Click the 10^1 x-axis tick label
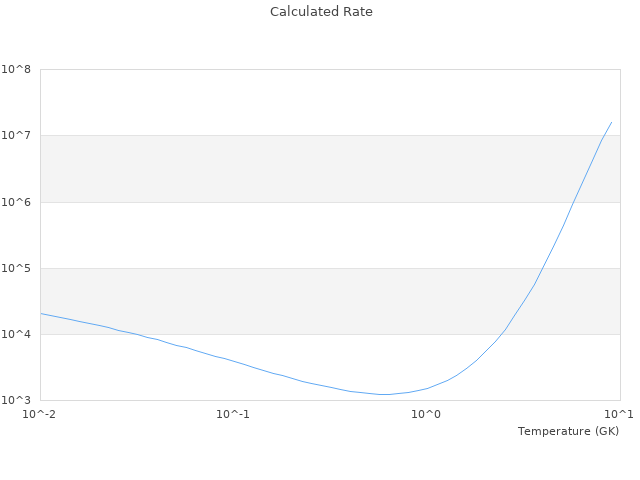Viewport: 640px width, 480px height. pos(619,414)
